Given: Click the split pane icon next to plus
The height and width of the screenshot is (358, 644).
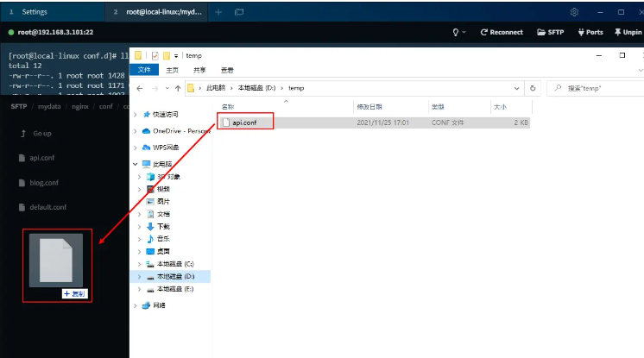Looking at the screenshot, I should click(x=239, y=12).
